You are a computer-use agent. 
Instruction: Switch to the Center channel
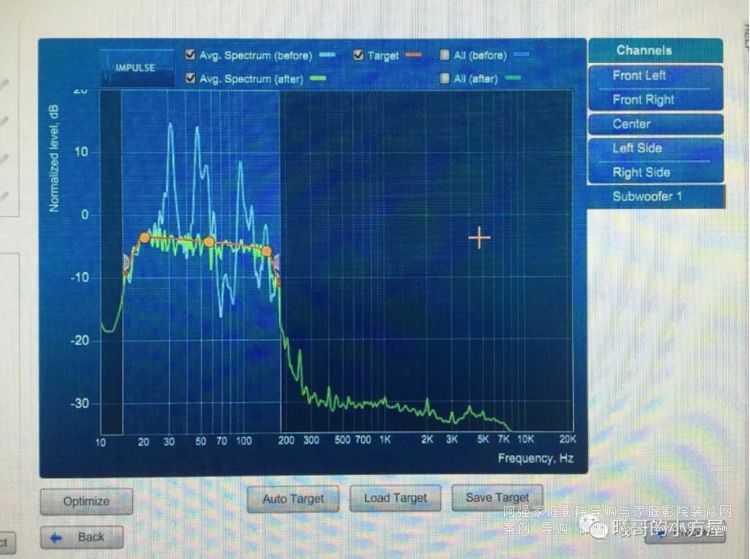tap(655, 124)
